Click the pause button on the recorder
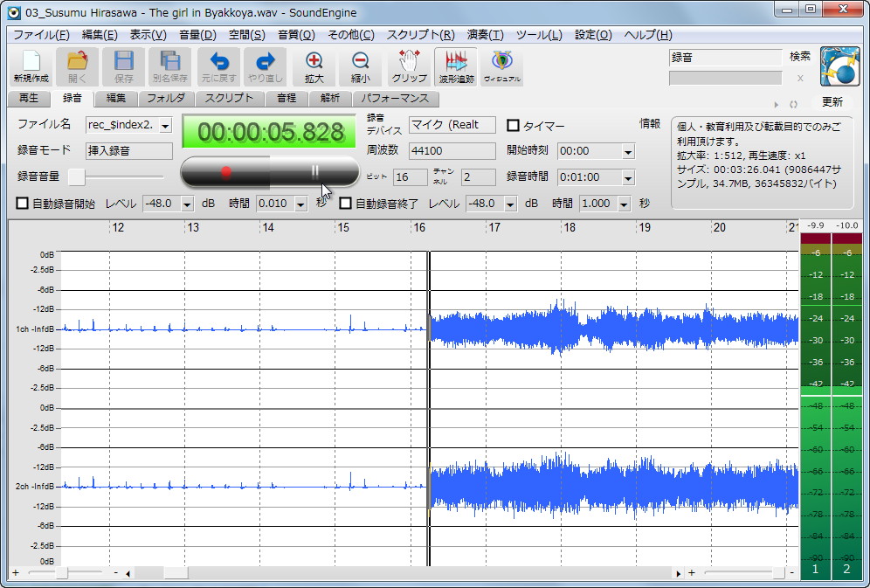Screen dimensions: 870x588 coord(314,172)
